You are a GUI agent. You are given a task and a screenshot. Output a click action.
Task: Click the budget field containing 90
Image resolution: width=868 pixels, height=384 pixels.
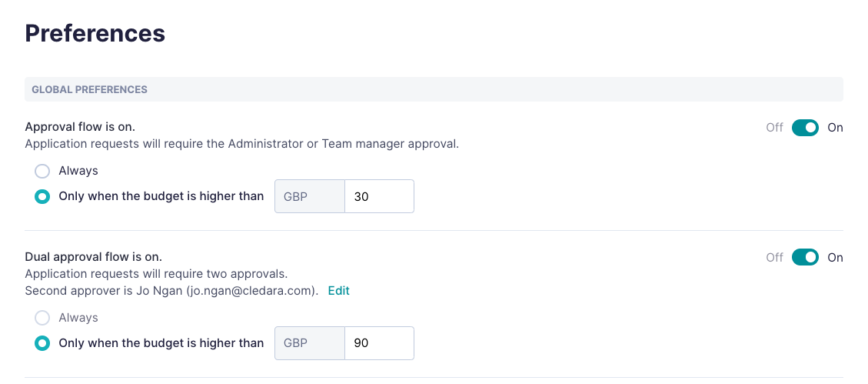379,343
